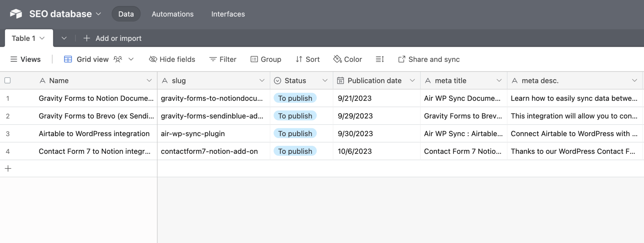Switch to the Data tab
The width and height of the screenshot is (644, 243).
point(126,14)
